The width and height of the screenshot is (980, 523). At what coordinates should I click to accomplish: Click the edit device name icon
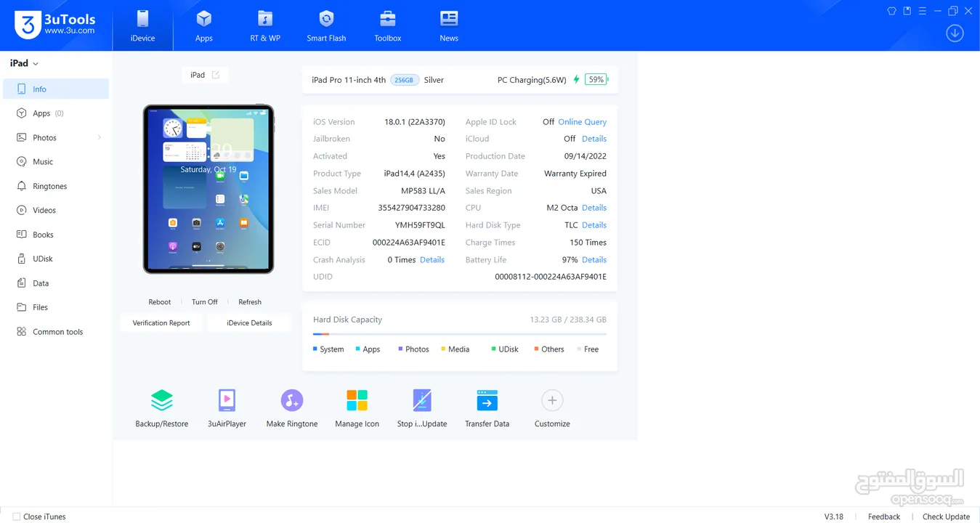pos(216,75)
